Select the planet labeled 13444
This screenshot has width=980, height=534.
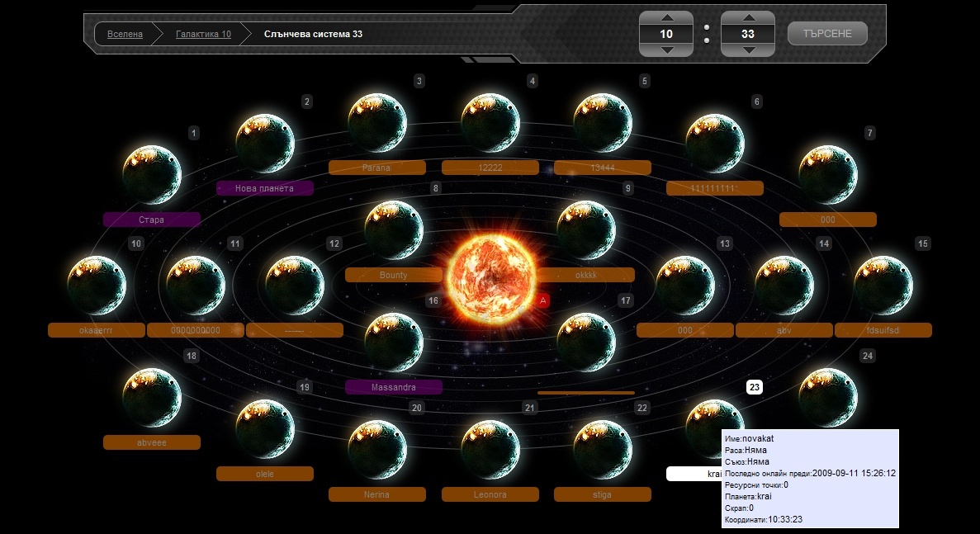(x=603, y=123)
